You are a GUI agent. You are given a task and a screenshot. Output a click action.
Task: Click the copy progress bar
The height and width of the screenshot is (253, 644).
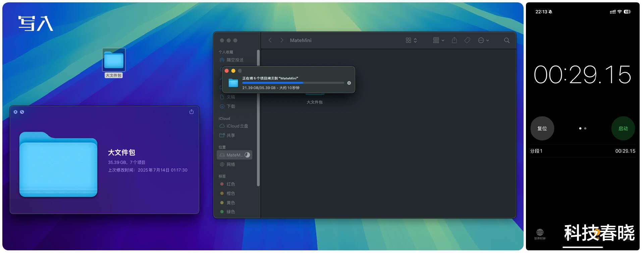[x=293, y=83]
